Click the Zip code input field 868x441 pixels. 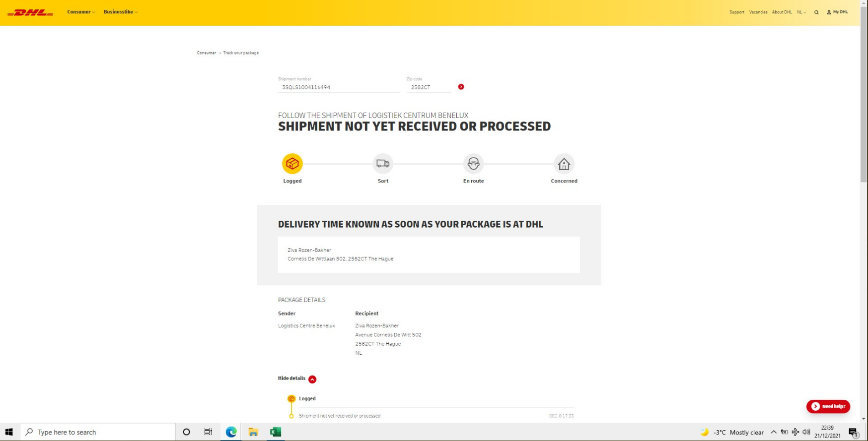coord(429,87)
